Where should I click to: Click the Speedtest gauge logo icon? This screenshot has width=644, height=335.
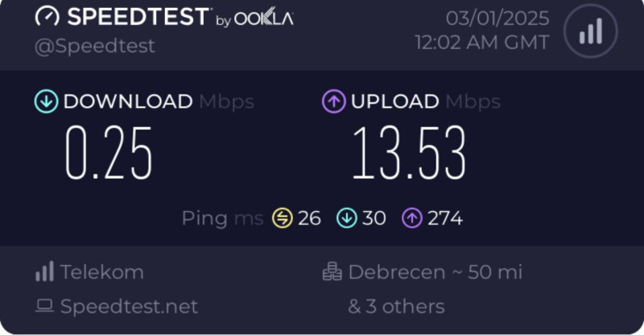pos(50,17)
